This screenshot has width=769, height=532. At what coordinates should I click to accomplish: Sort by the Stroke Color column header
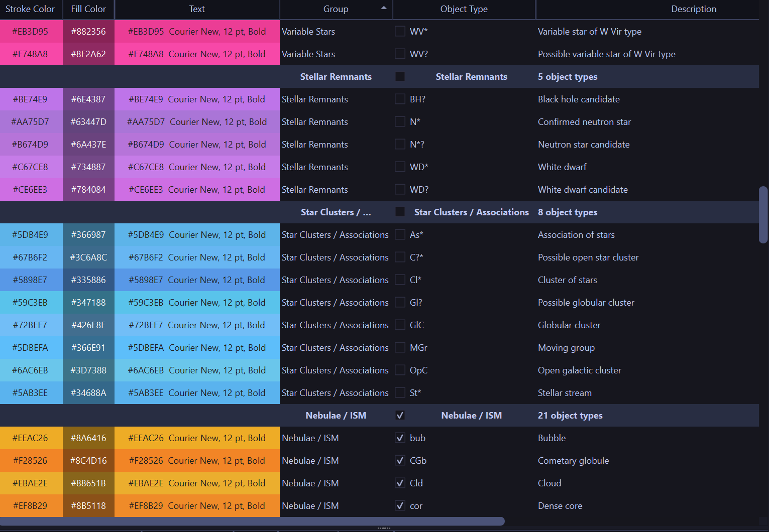30,9
